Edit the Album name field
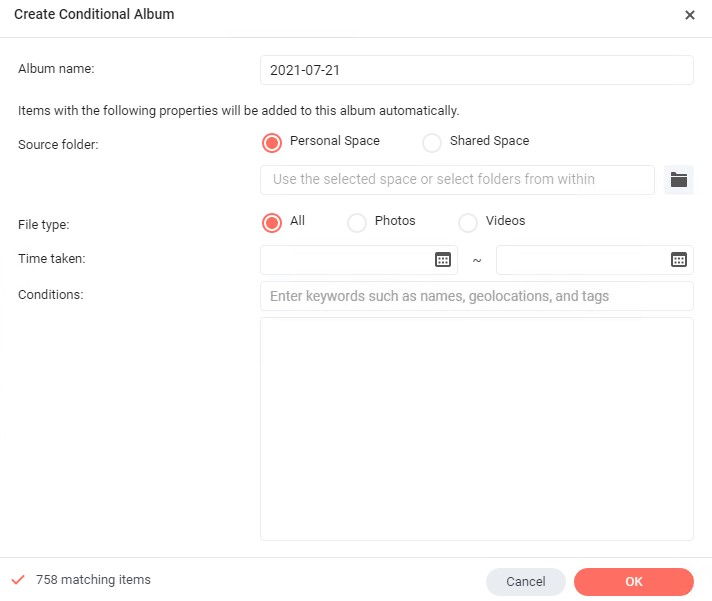Viewport: 712px width, 601px height. pos(477,70)
